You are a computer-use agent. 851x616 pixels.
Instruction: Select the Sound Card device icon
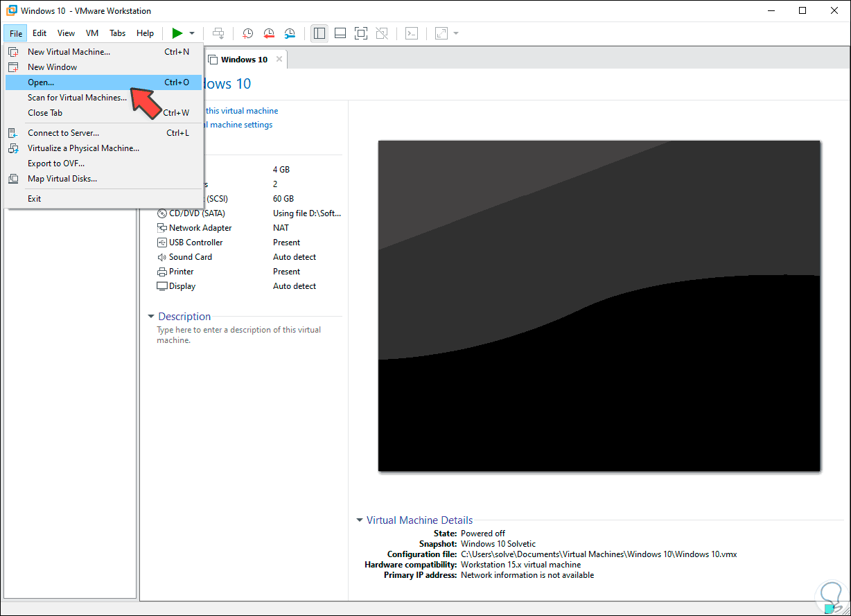coord(162,257)
